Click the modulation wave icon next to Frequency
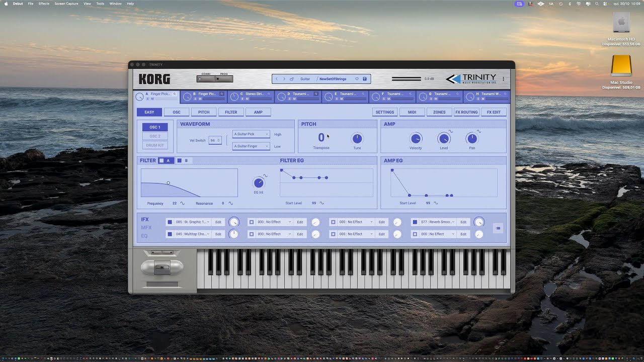This screenshot has width=644, height=362. [182, 204]
